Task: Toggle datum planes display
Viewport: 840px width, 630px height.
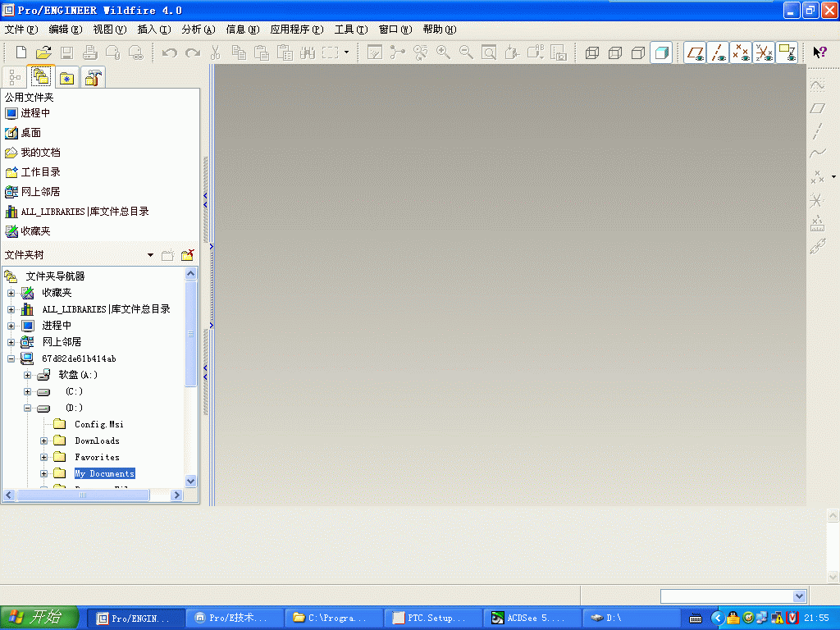Action: point(696,52)
